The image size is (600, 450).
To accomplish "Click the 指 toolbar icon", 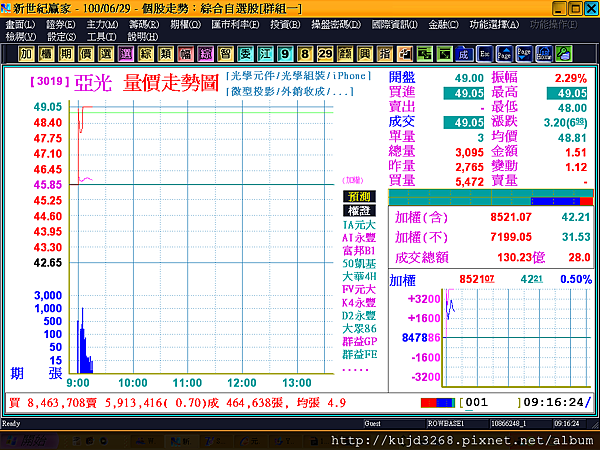I will click(x=384, y=54).
